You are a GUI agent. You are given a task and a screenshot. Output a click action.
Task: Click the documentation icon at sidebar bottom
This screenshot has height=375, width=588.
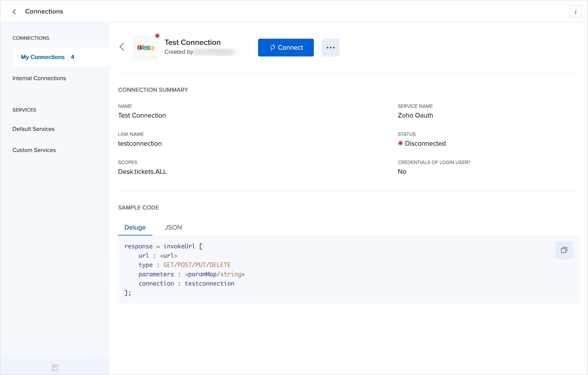click(x=55, y=367)
